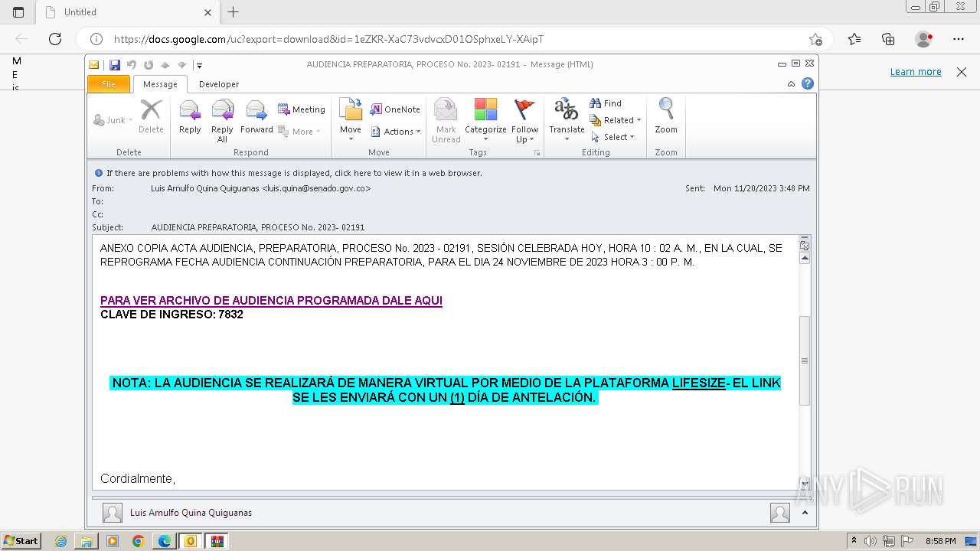This screenshot has height=551, width=980.
Task: Click the right contact picture in People Pane
Action: pos(780,513)
